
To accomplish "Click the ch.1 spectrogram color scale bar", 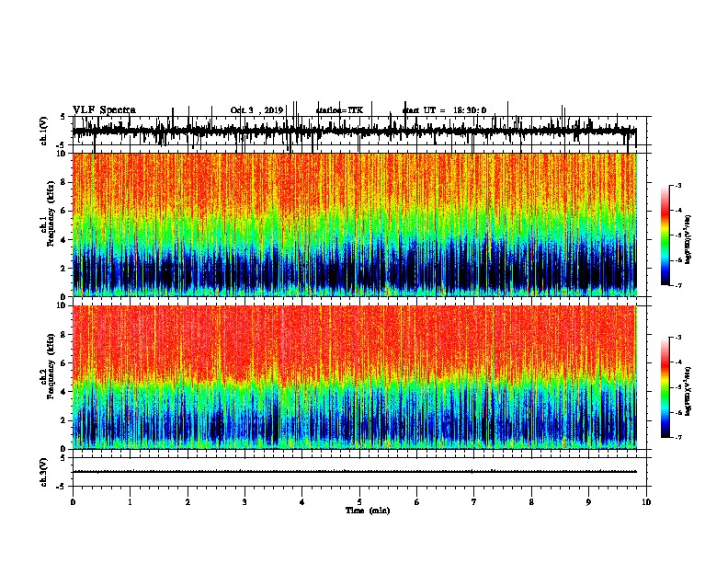I will pos(665,236).
